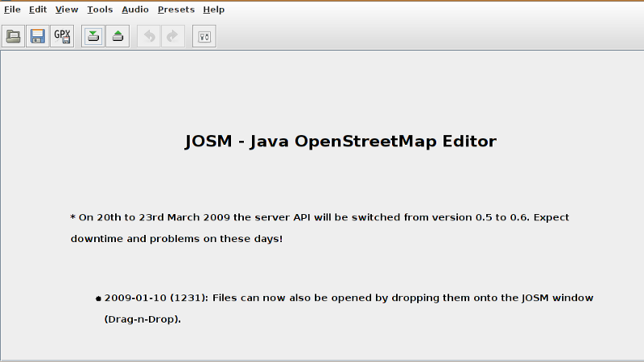Click the server API downtime notice
The image size is (644, 362).
coord(320,218)
